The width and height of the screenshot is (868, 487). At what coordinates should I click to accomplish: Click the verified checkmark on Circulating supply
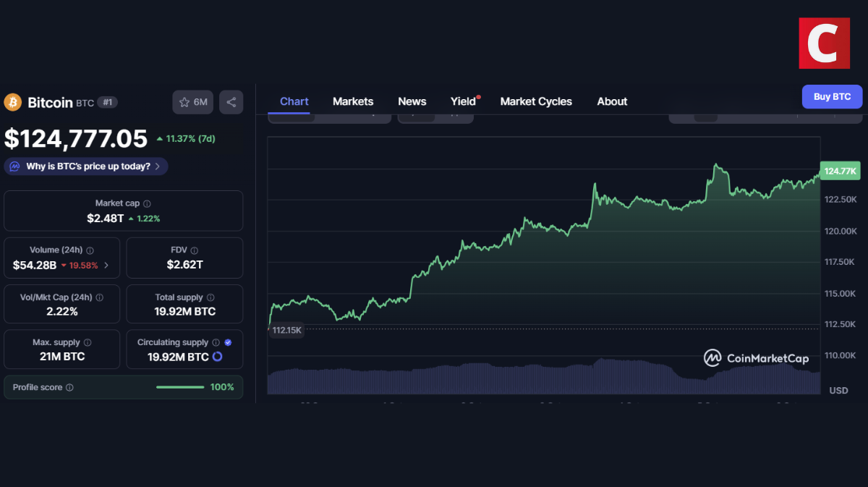tap(228, 342)
